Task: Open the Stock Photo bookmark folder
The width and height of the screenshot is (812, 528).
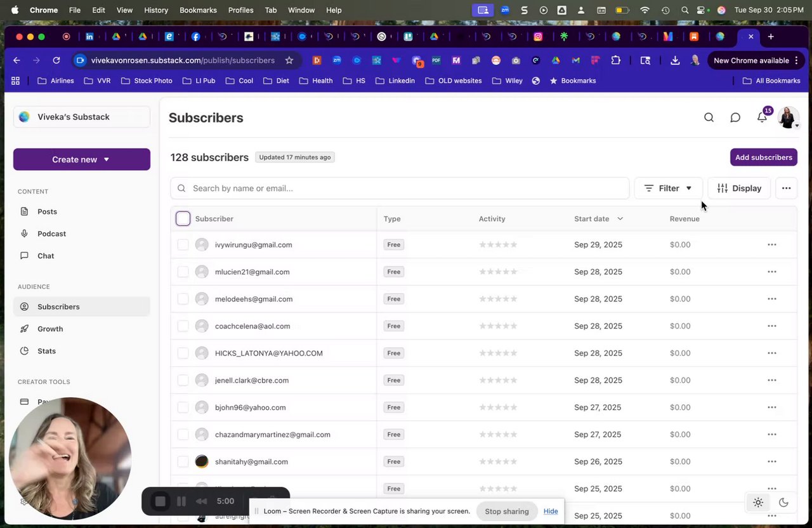Action: coord(147,81)
